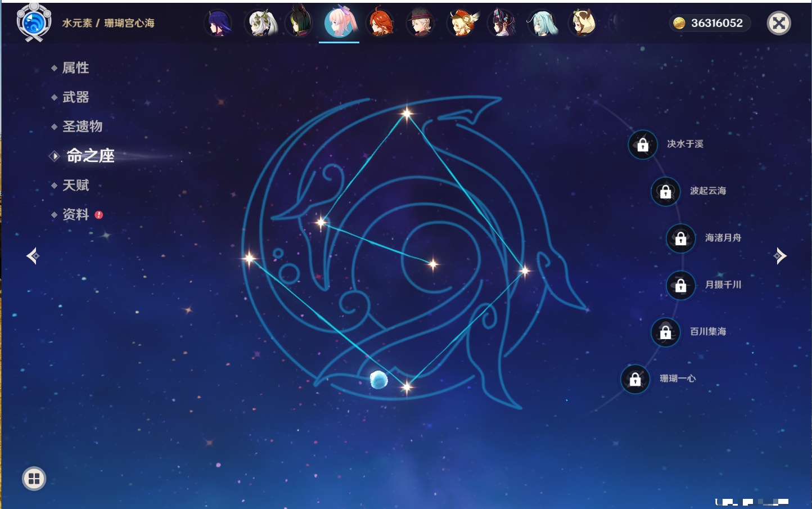View the 月摄千川 constellation label
This screenshot has width=812, height=509.
[x=723, y=285]
